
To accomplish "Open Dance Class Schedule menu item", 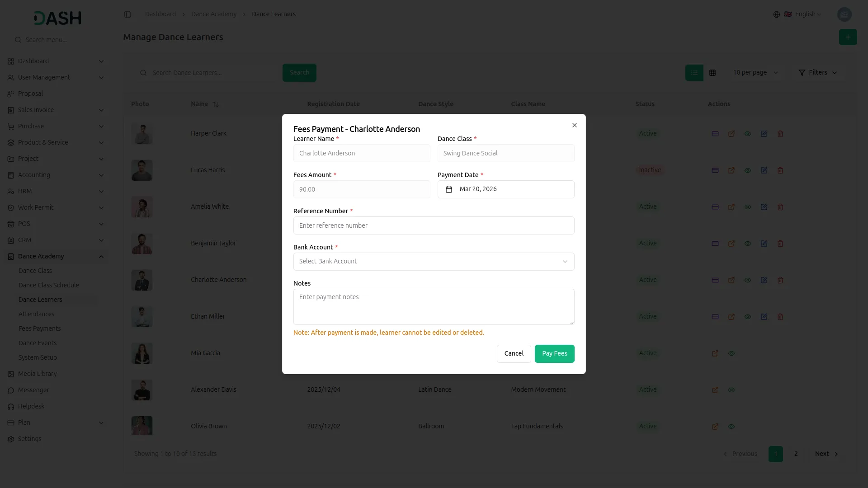I will [x=48, y=285].
